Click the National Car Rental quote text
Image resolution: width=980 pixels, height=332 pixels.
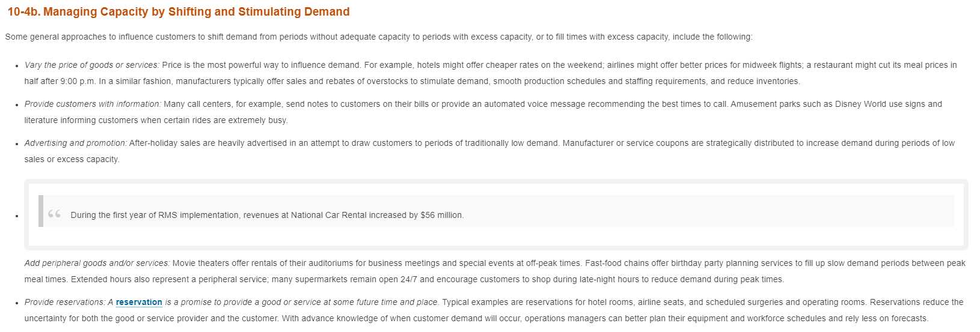pyautogui.click(x=267, y=215)
